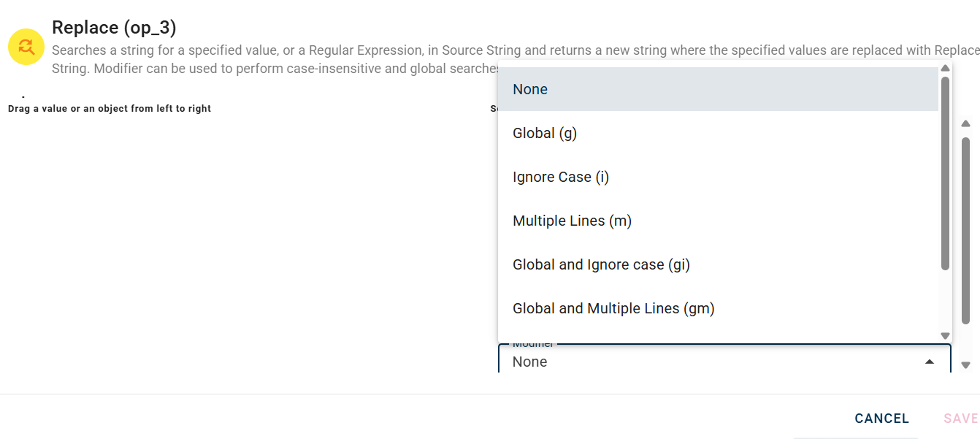
Task: Click the options list scroll-up arrow
Action: click(945, 69)
